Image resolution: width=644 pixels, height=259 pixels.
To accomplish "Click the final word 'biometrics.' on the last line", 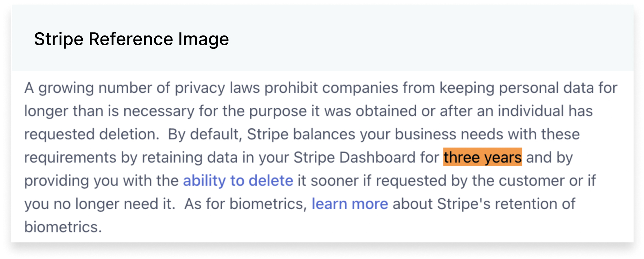I will click(63, 227).
